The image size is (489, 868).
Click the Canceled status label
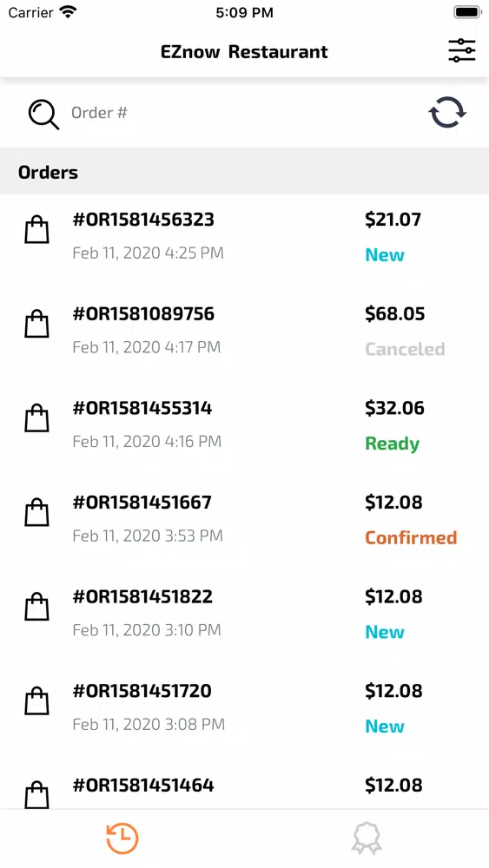405,349
